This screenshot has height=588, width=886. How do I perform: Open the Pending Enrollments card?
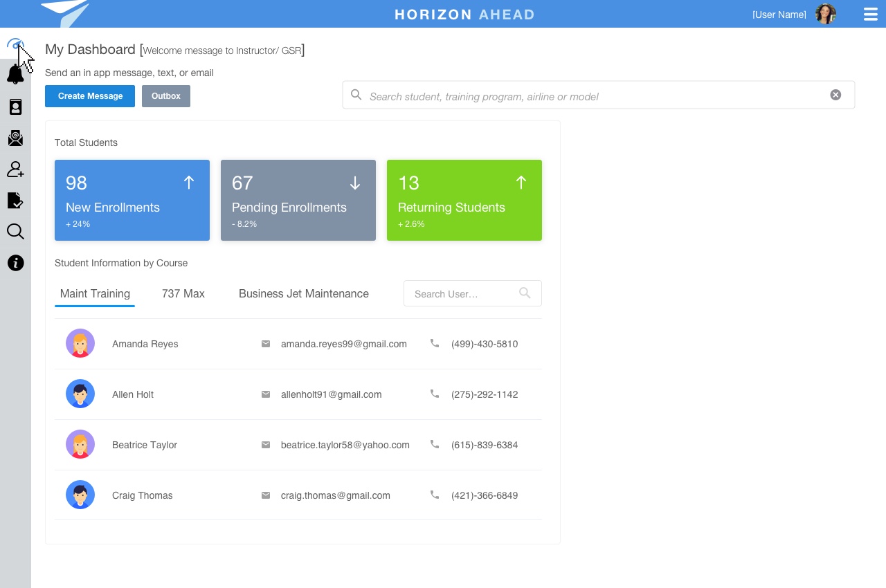point(298,201)
